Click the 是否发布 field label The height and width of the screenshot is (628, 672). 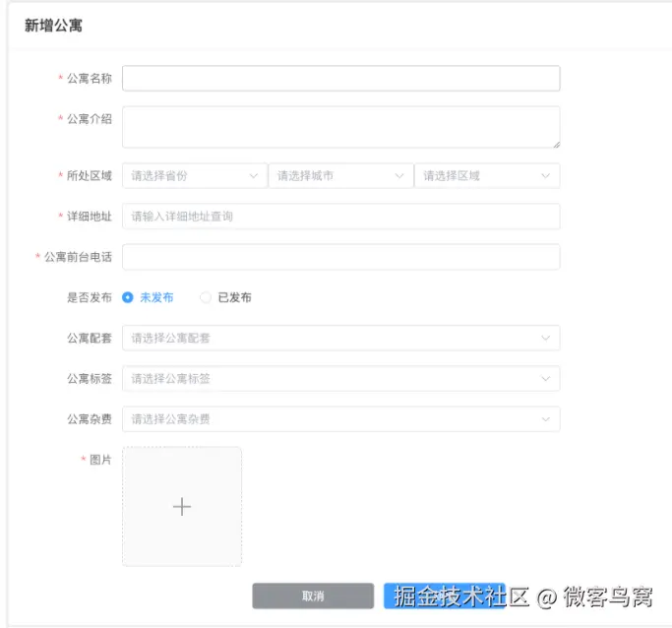pyautogui.click(x=90, y=297)
